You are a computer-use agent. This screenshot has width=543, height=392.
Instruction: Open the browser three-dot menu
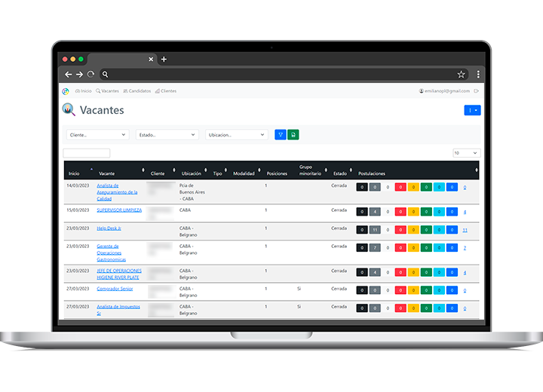477,75
